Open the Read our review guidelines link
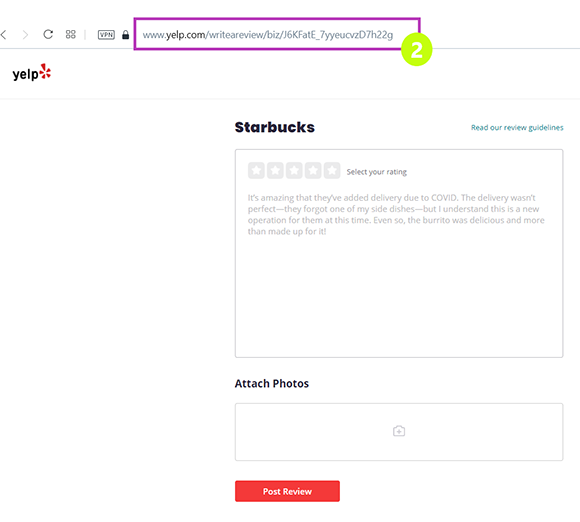The height and width of the screenshot is (522, 580). pyautogui.click(x=517, y=128)
